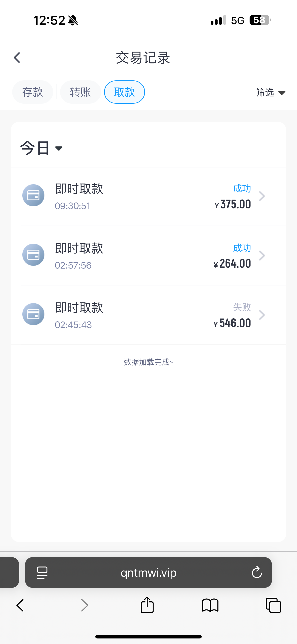Select the 取款 tab
297x644 pixels.
coord(124,92)
